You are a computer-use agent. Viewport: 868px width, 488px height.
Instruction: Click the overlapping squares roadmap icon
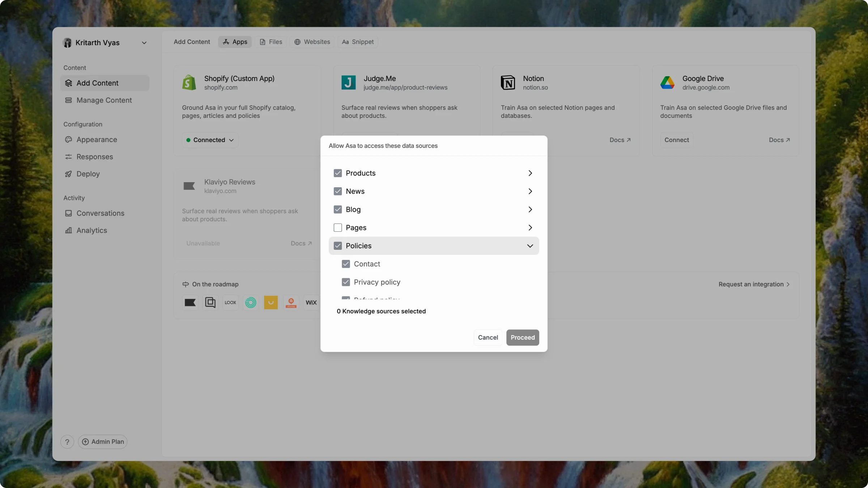tap(210, 303)
